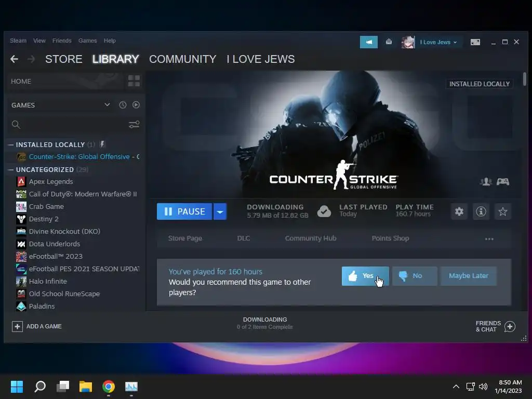Click the main content scrollbar

pos(525,79)
